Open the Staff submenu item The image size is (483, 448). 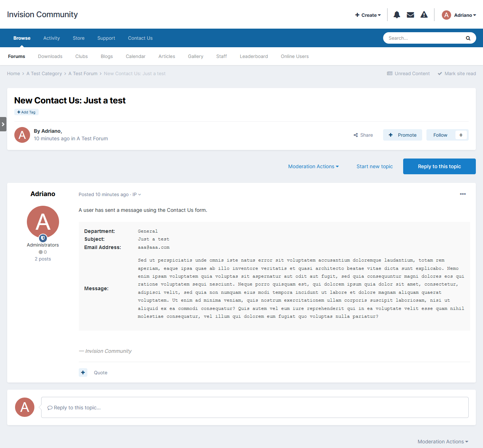(222, 57)
